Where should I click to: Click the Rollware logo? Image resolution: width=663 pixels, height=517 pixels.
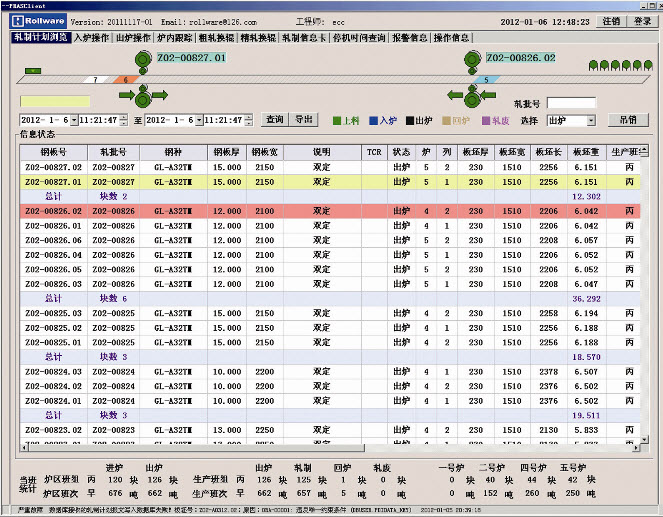(x=38, y=20)
